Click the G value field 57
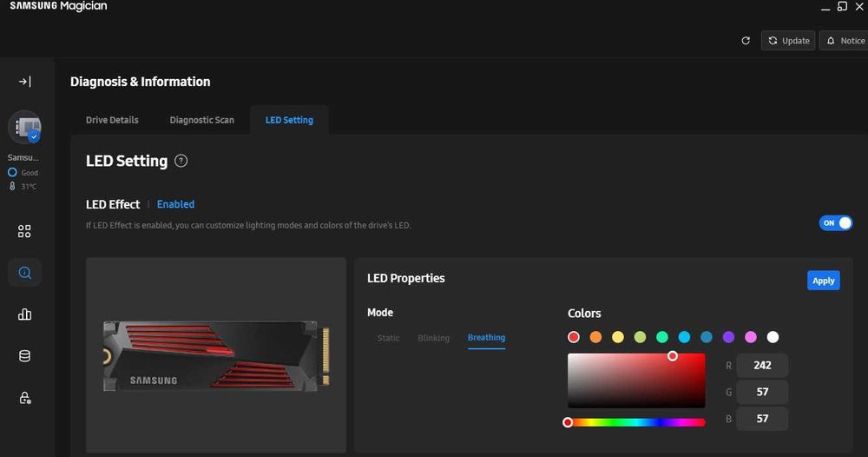 coord(762,392)
